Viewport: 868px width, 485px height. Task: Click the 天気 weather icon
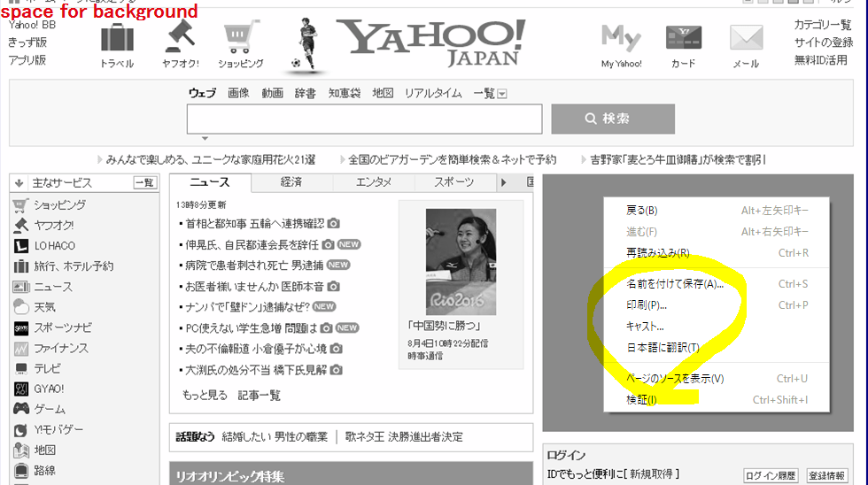[x=21, y=307]
